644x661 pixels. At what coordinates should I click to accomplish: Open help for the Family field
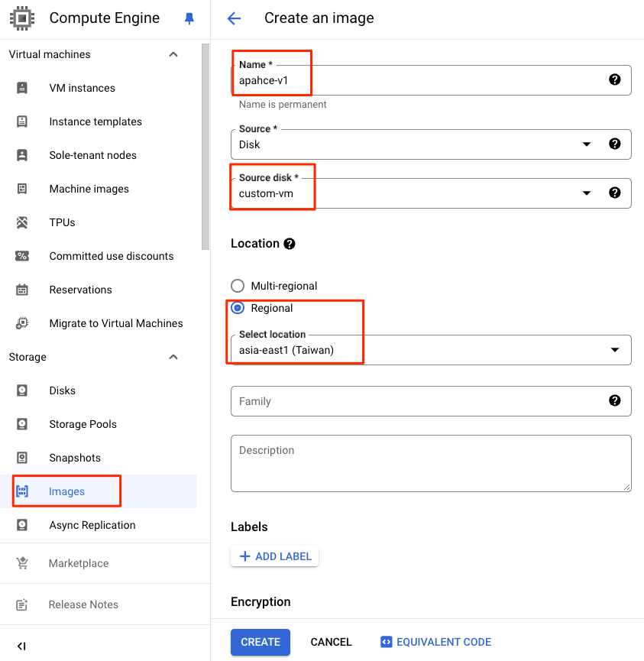pyautogui.click(x=614, y=400)
